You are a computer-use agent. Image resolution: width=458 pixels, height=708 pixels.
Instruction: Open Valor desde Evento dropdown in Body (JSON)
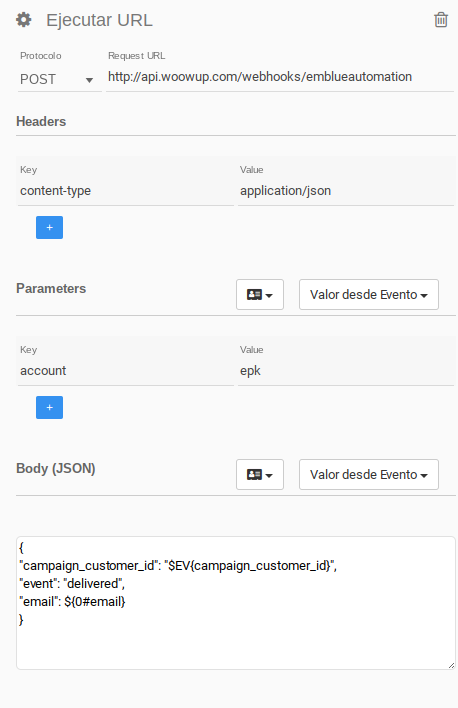pyautogui.click(x=369, y=475)
